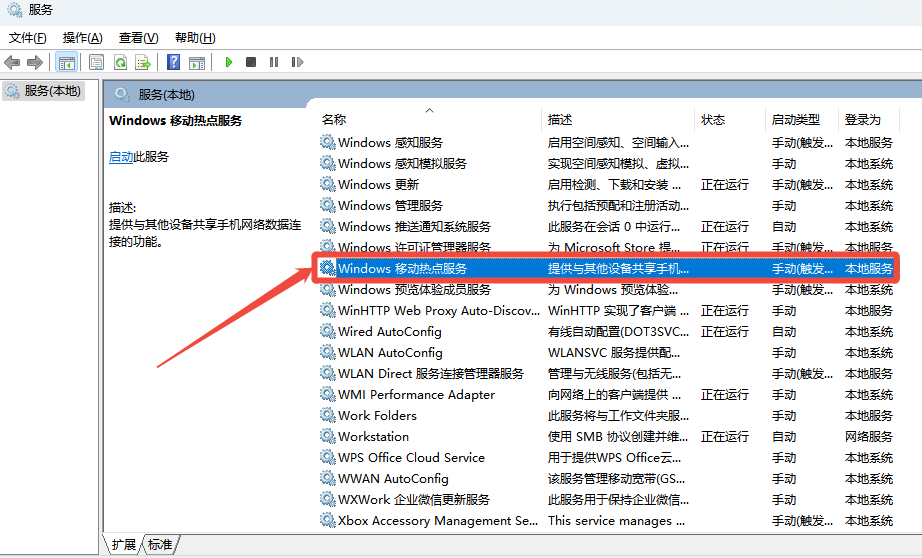Image resolution: width=922 pixels, height=558 pixels.
Task: Click the Back arrow toolbar icon
Action: [x=12, y=62]
